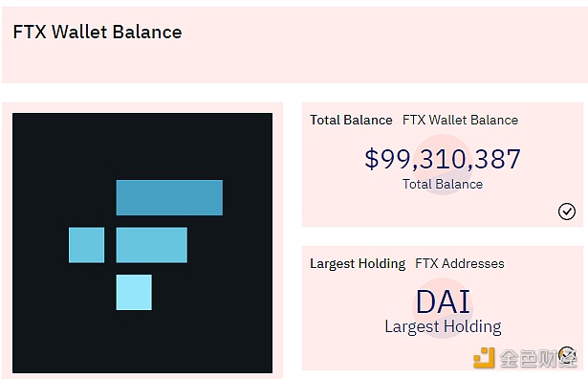This screenshot has width=588, height=379.
Task: Click the Chinese watermark text beside orange logo
Action: 537,358
